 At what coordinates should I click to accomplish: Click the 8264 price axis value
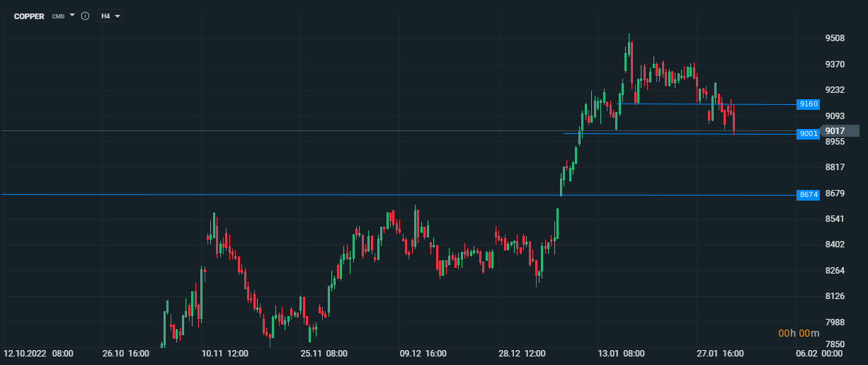tap(835, 270)
